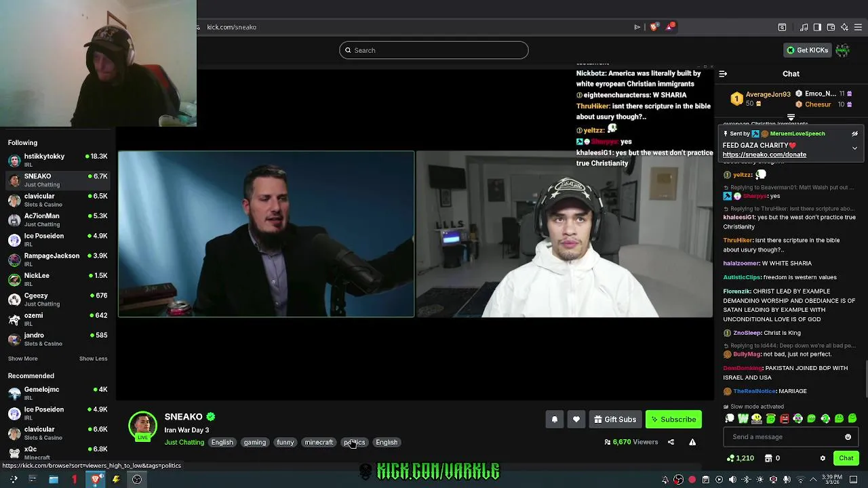
Task: Open the Just Chatting category link
Action: click(x=184, y=443)
